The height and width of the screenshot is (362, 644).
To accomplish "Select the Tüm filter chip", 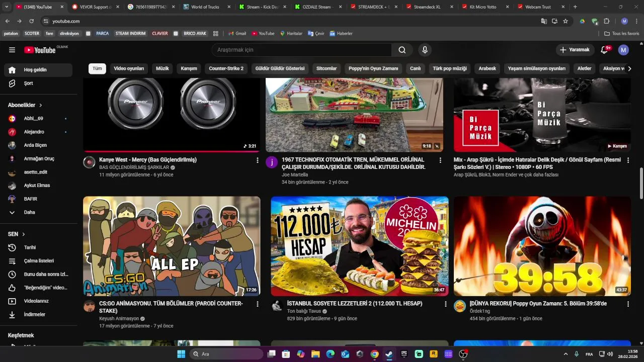I will (x=97, y=68).
